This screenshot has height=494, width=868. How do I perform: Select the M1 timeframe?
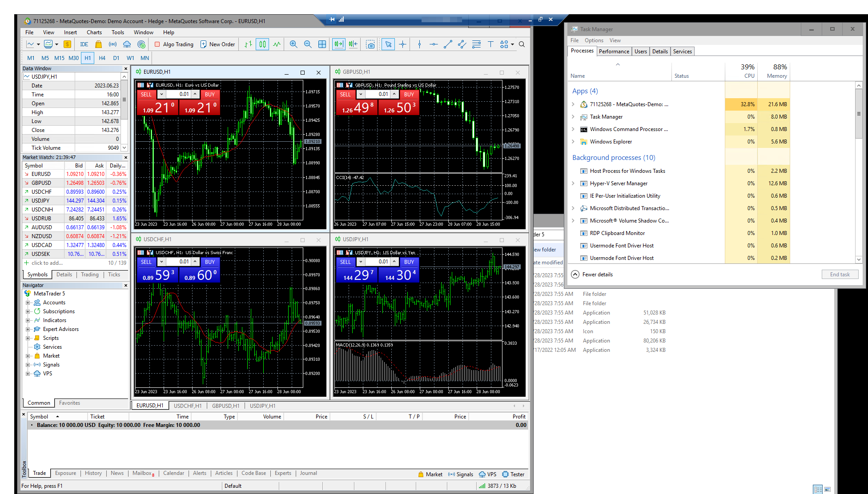[x=31, y=58]
